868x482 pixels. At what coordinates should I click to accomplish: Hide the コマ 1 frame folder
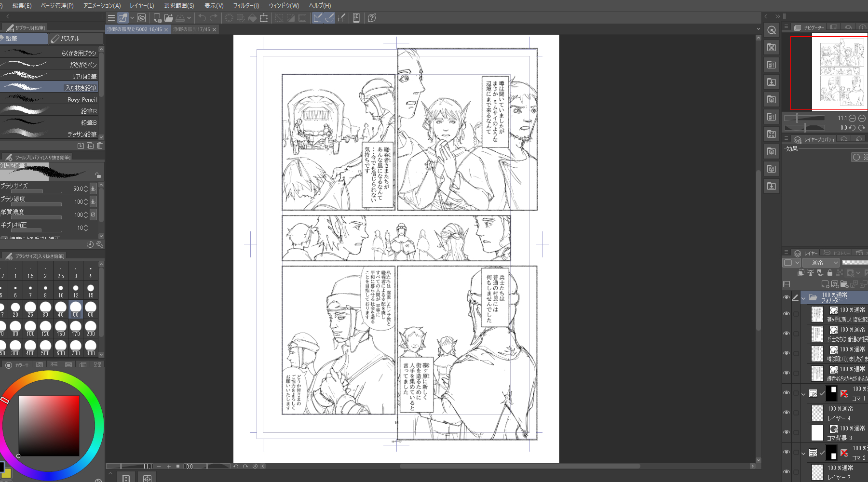787,393
